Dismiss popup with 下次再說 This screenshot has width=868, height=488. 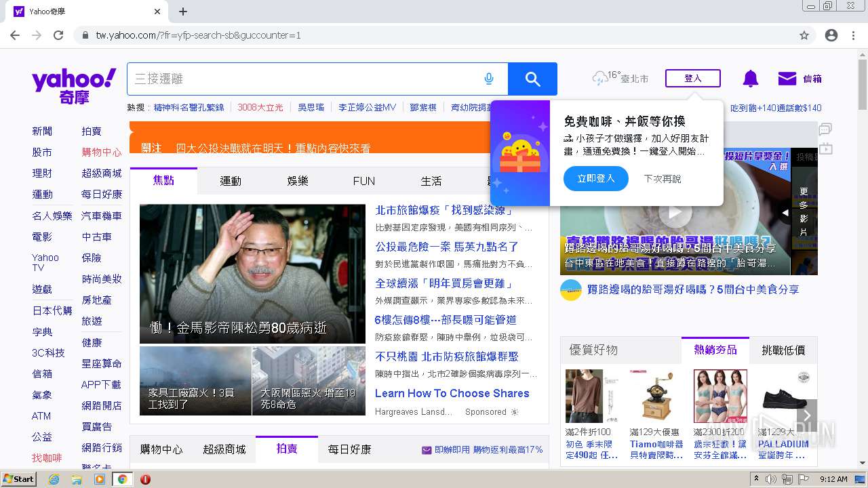pyautogui.click(x=663, y=179)
